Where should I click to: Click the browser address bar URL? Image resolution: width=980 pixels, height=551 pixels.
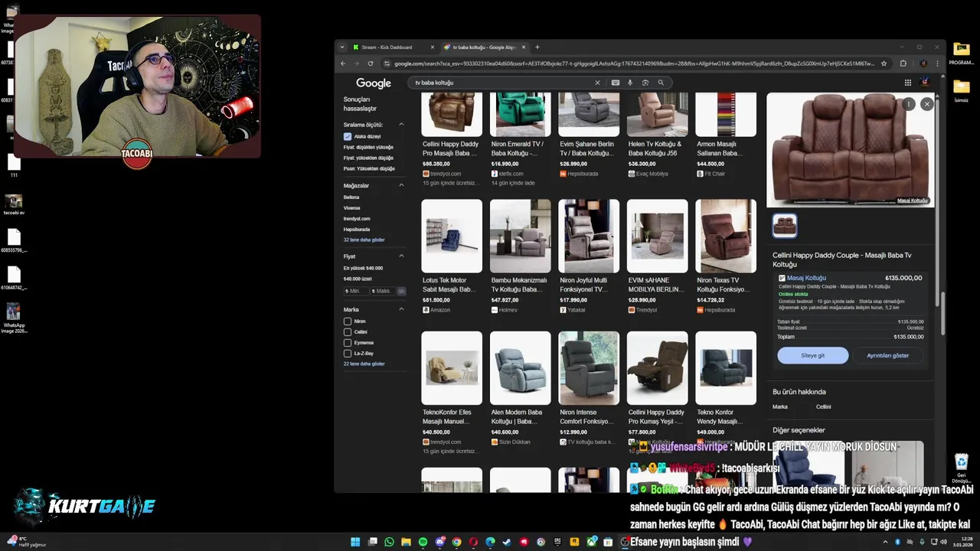click(632, 64)
